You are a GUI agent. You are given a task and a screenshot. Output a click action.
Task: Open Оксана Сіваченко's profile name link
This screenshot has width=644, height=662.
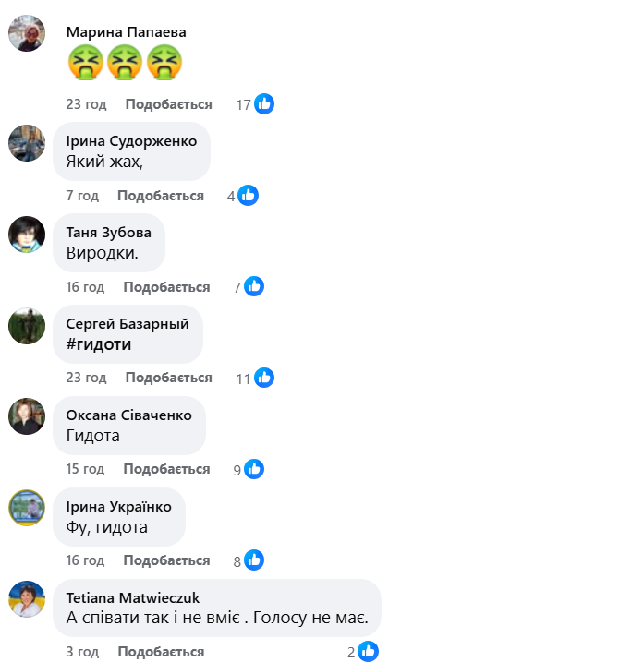[128, 415]
